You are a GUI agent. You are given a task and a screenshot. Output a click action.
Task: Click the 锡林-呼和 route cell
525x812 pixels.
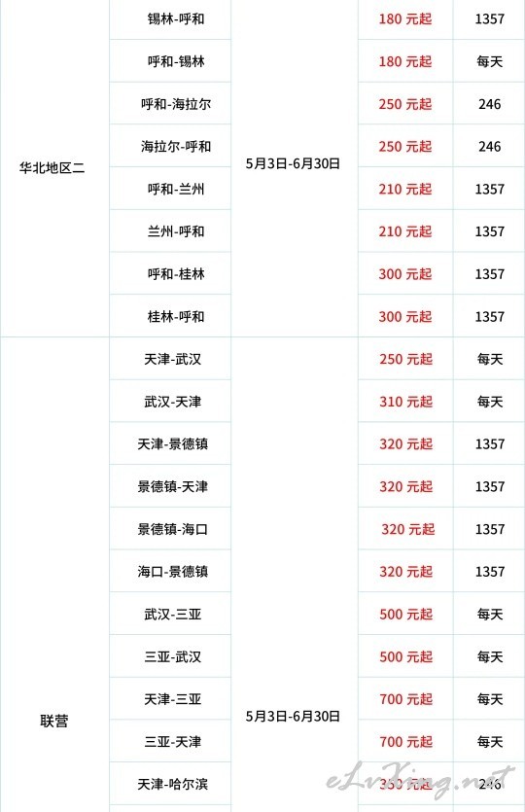tap(176, 19)
